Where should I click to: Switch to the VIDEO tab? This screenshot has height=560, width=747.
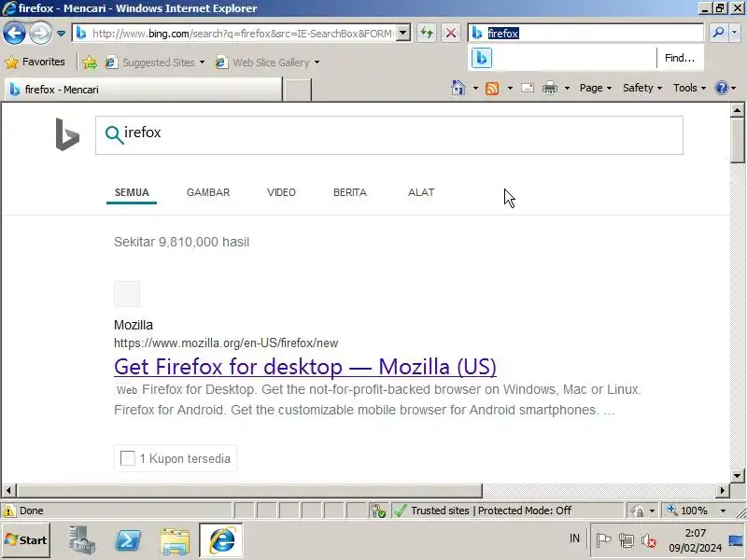pos(281,192)
